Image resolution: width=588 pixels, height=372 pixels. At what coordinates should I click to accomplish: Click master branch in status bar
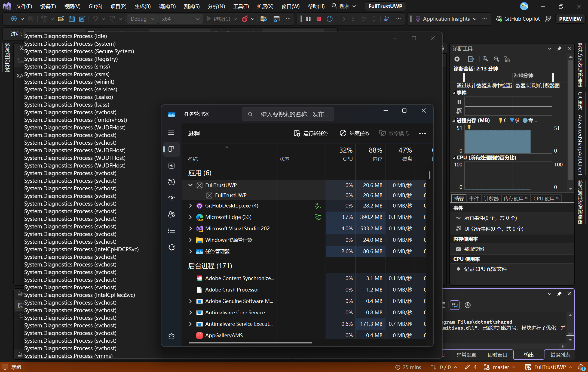pyautogui.click(x=500, y=367)
